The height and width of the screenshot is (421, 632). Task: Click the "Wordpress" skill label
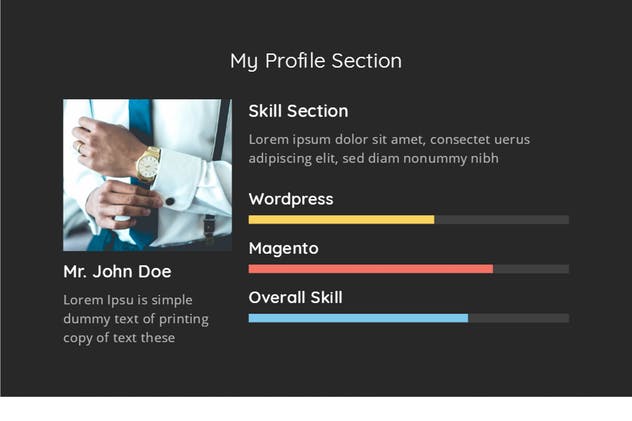(x=291, y=199)
